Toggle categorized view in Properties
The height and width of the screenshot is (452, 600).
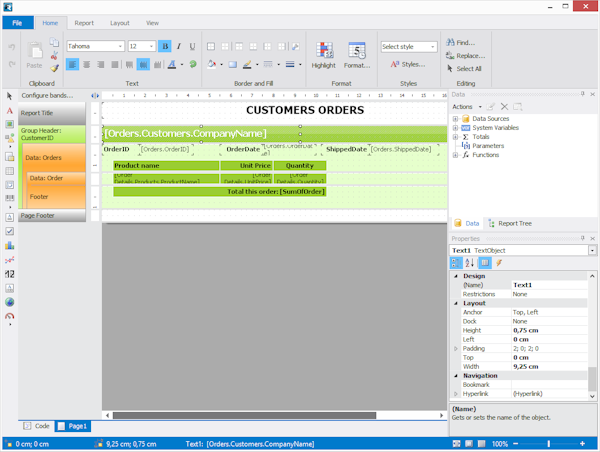click(x=456, y=263)
